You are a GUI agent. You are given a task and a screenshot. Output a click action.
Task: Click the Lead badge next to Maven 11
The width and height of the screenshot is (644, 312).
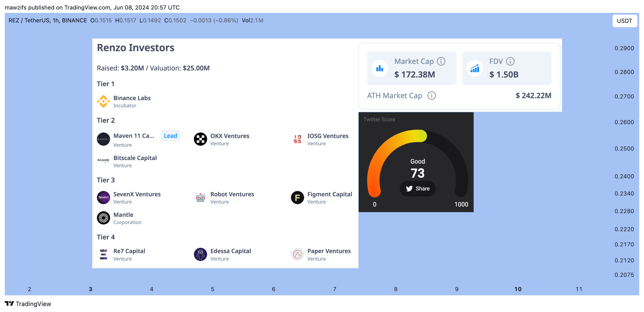pos(170,136)
